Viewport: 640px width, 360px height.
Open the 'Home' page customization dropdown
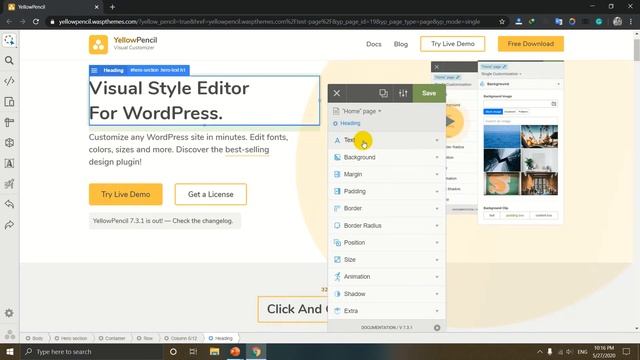(x=362, y=111)
